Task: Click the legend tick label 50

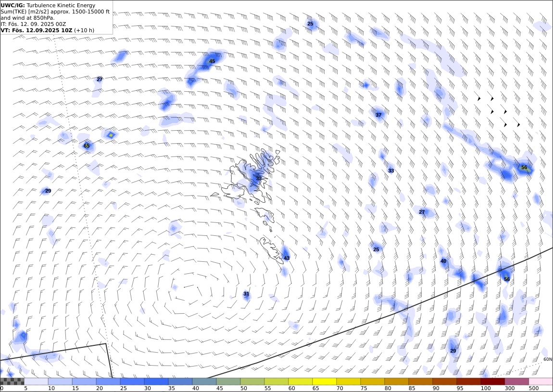Action: pos(244,388)
